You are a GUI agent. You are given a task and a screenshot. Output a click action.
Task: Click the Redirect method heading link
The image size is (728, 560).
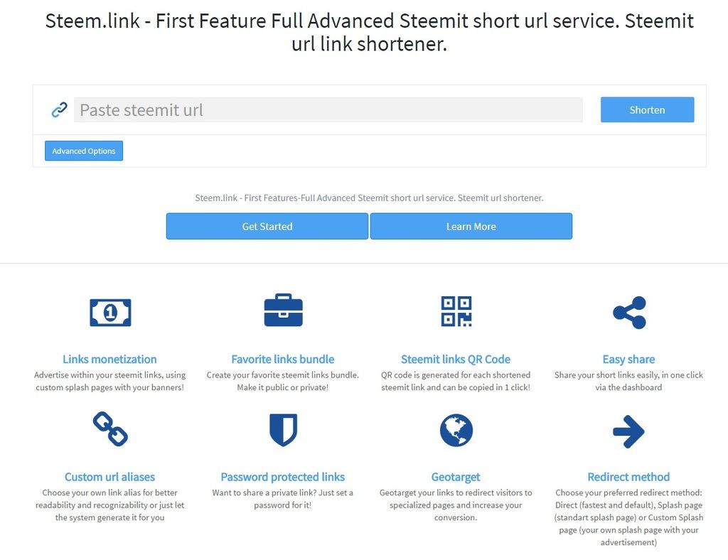click(628, 477)
